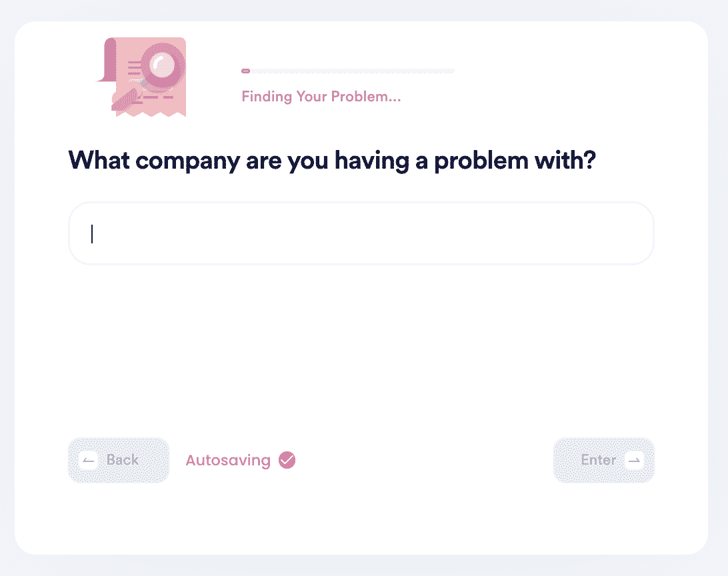This screenshot has height=576, width=728.
Task: Click the magnifying glass in the illustration
Action: pos(163,67)
